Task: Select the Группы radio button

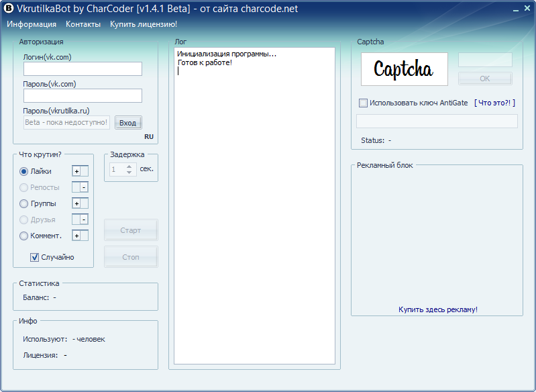Action: [x=23, y=204]
